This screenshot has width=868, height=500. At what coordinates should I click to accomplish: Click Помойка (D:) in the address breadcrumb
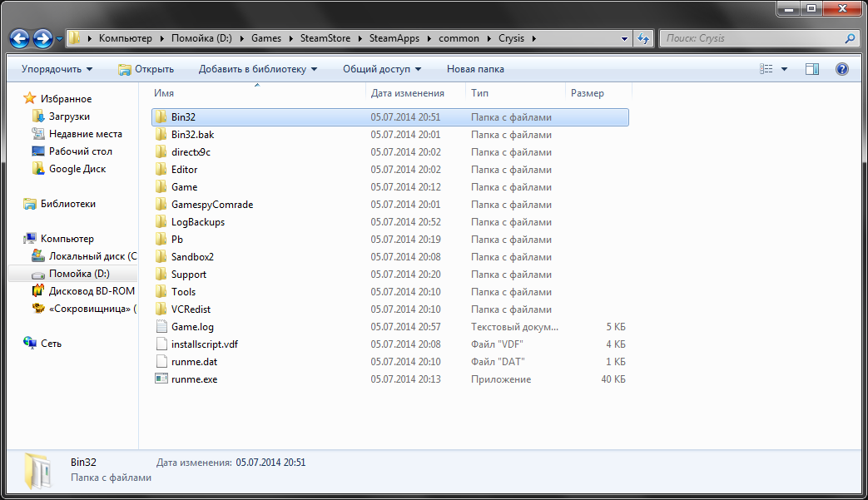click(x=201, y=38)
